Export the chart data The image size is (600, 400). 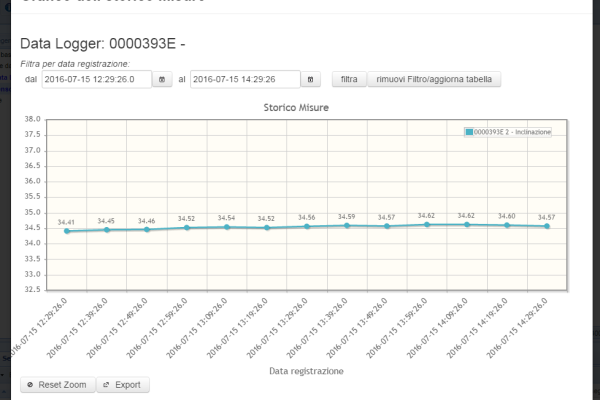[x=121, y=384]
